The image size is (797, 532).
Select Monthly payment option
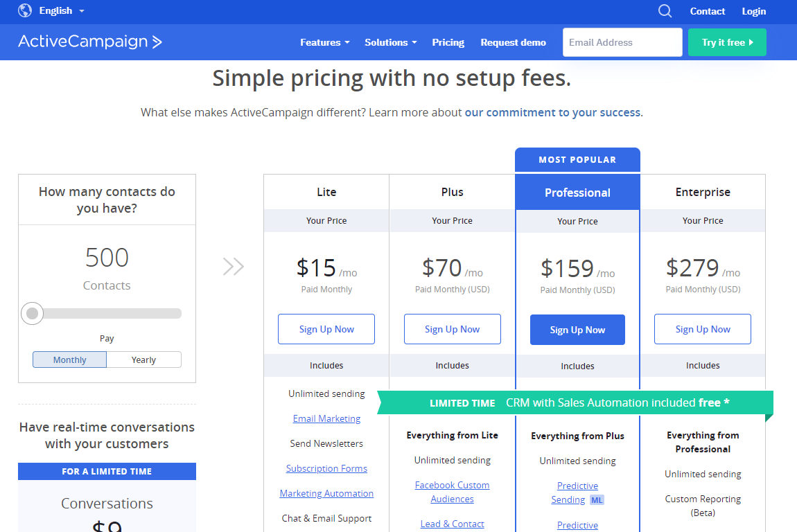point(69,360)
